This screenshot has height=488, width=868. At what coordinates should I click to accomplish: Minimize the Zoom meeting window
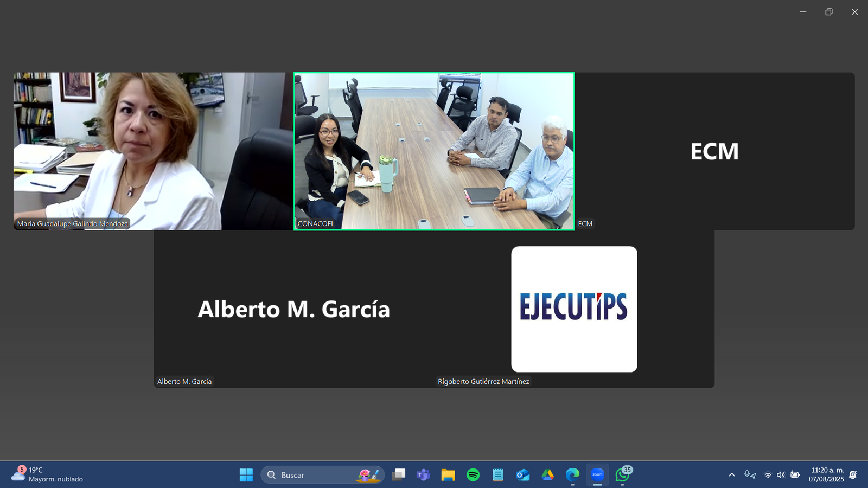coord(803,12)
